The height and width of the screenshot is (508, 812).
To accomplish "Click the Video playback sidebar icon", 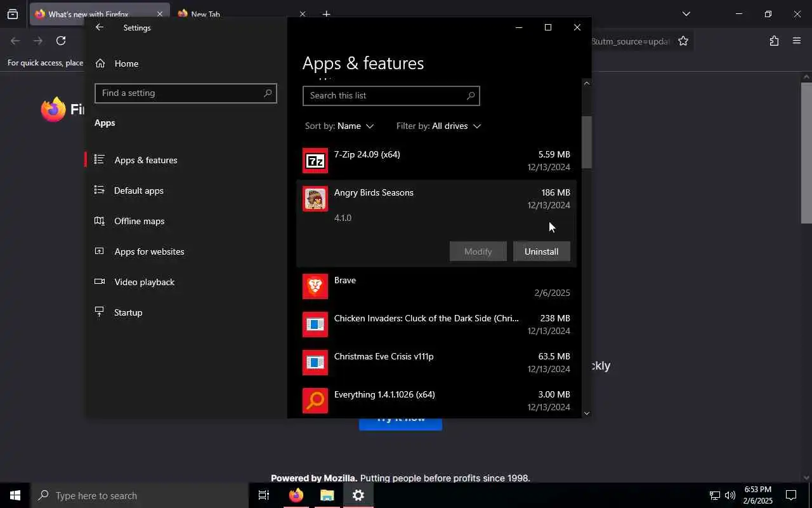I will coord(100,282).
